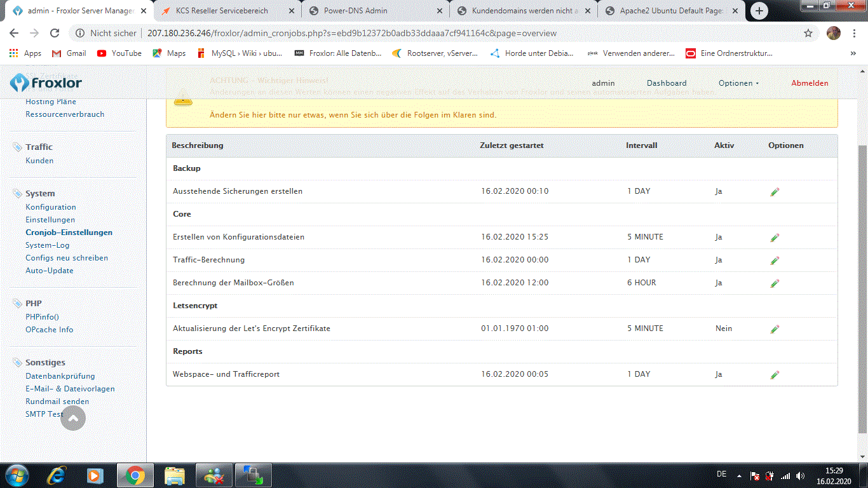Viewport: 868px width, 488px height.
Task: Edit the Let's Encrypt Zertifikate cronjob
Action: pos(775,329)
